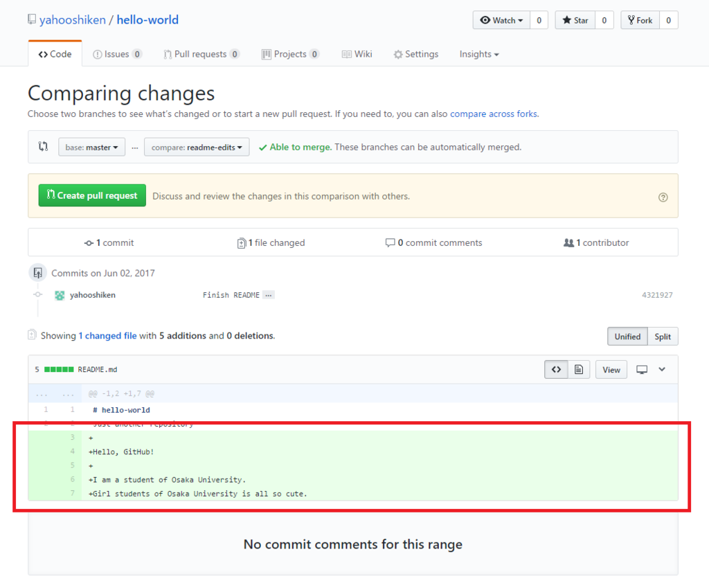Switch diff to Unified view
The height and width of the screenshot is (588, 709).
click(627, 337)
